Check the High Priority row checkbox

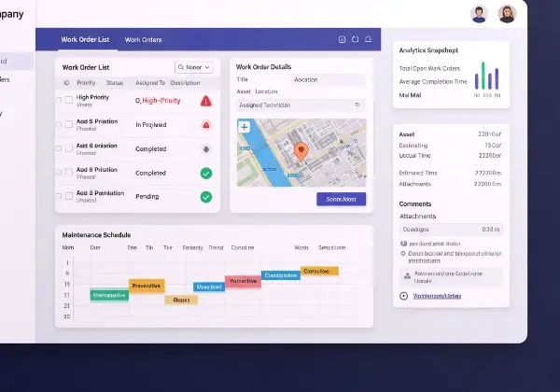pyautogui.click(x=69, y=100)
